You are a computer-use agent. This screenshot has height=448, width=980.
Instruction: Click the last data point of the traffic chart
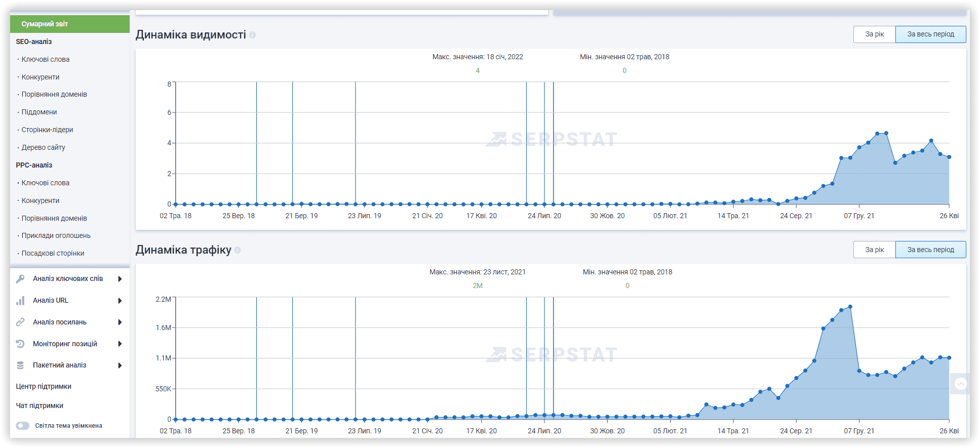click(x=949, y=358)
